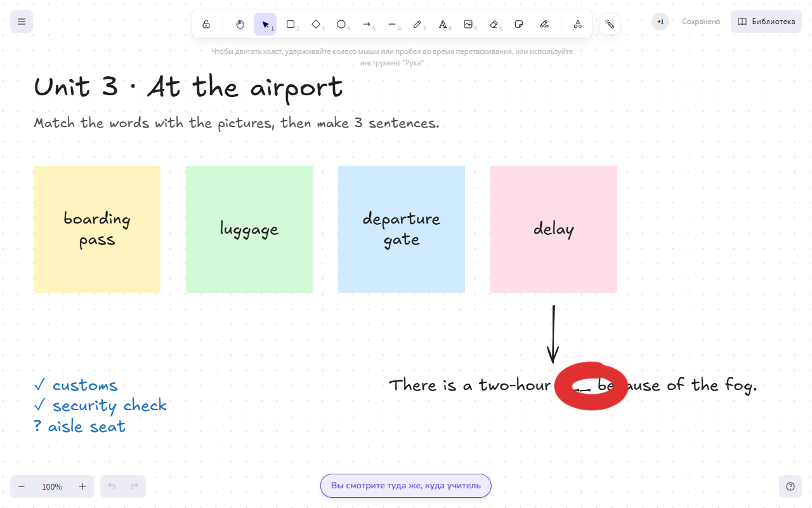Open the Библиотека library panel

pos(766,22)
